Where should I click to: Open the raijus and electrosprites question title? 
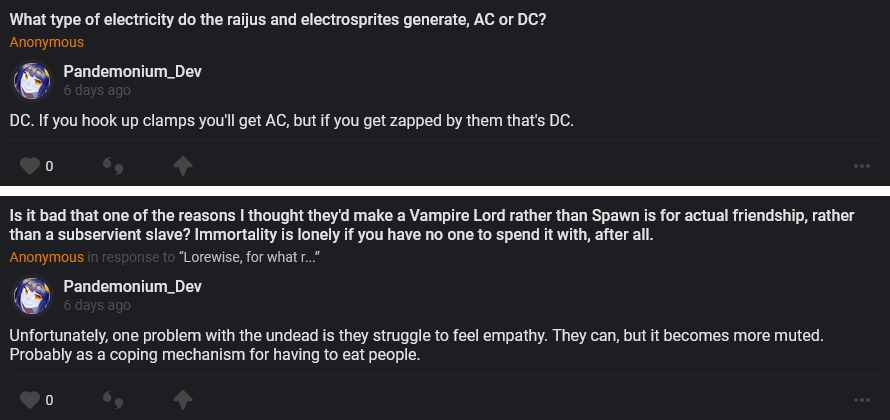(x=277, y=20)
